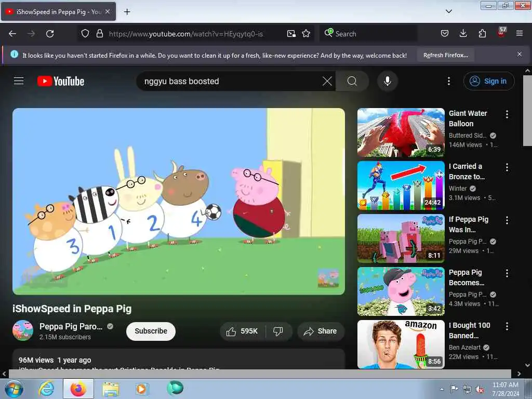Screen dimensions: 532x399
Task: Open the amazon 8:56 video thumbnail
Action: [x=401, y=344]
